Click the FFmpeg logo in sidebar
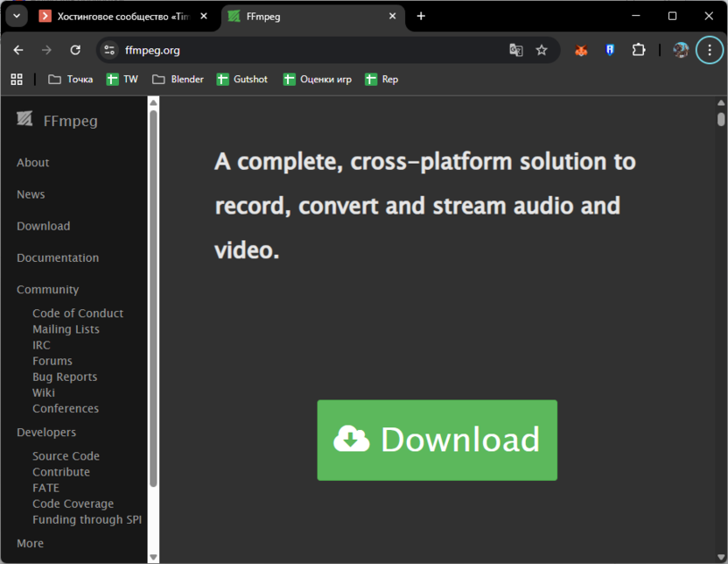The height and width of the screenshot is (564, 728). click(24, 120)
